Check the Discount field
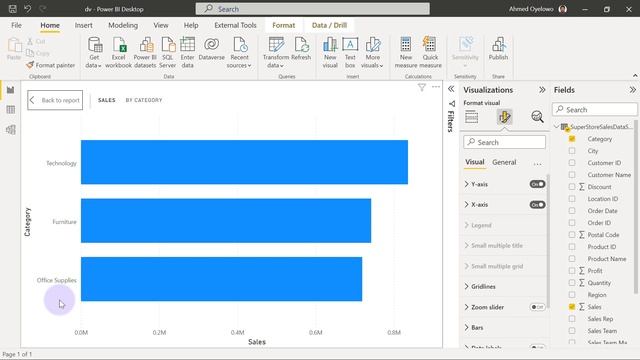 pyautogui.click(x=572, y=187)
